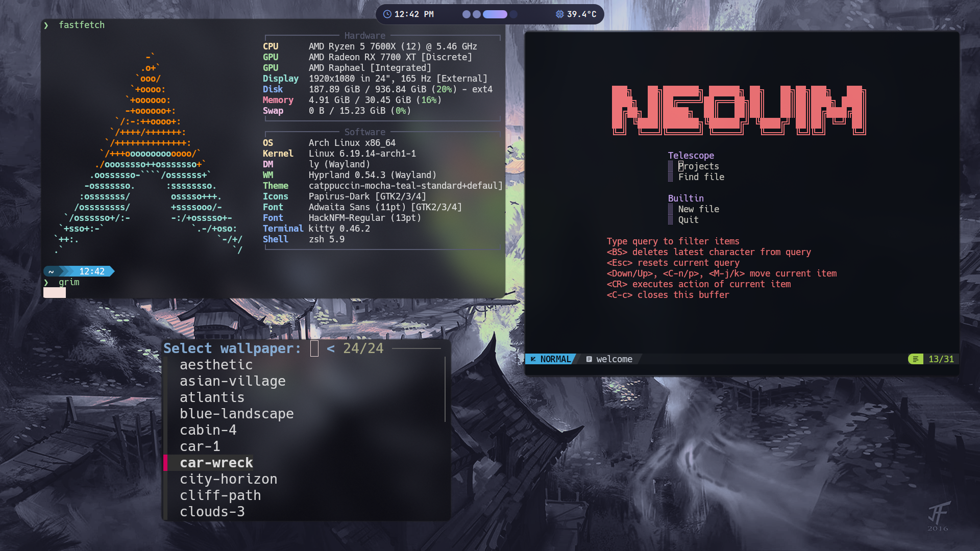The image size is (980, 551).
Task: Click the Software section title
Action: click(x=365, y=132)
